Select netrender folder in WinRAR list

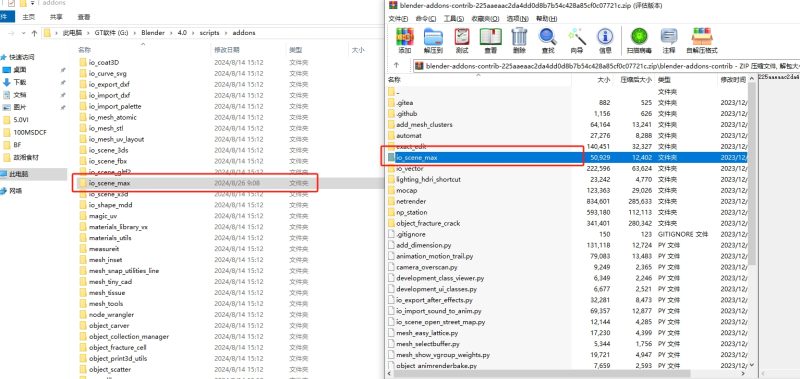click(411, 201)
